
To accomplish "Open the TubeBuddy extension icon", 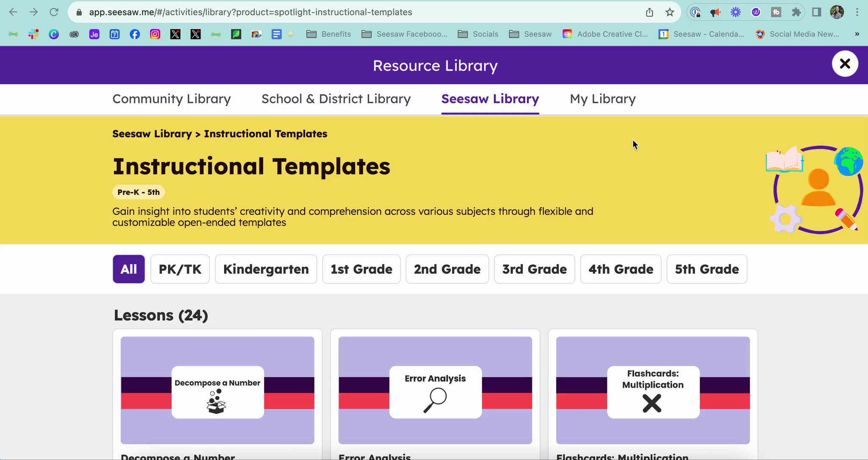I will [776, 12].
